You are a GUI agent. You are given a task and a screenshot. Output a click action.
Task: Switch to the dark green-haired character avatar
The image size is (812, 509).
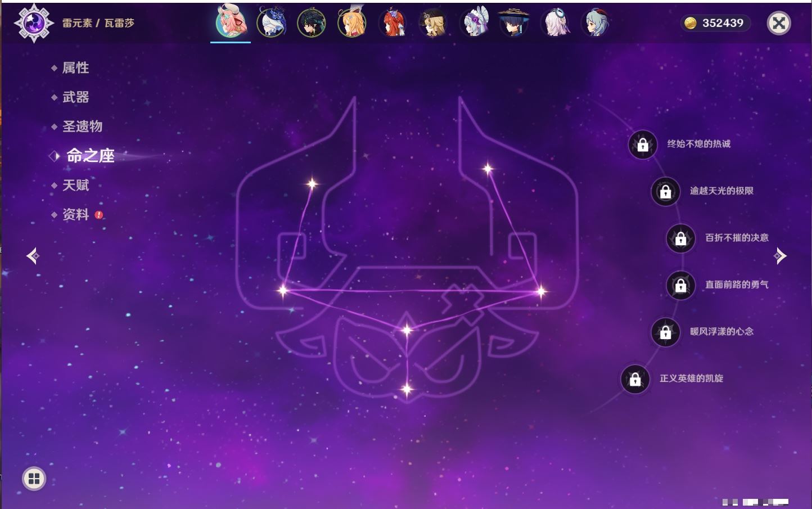[312, 23]
